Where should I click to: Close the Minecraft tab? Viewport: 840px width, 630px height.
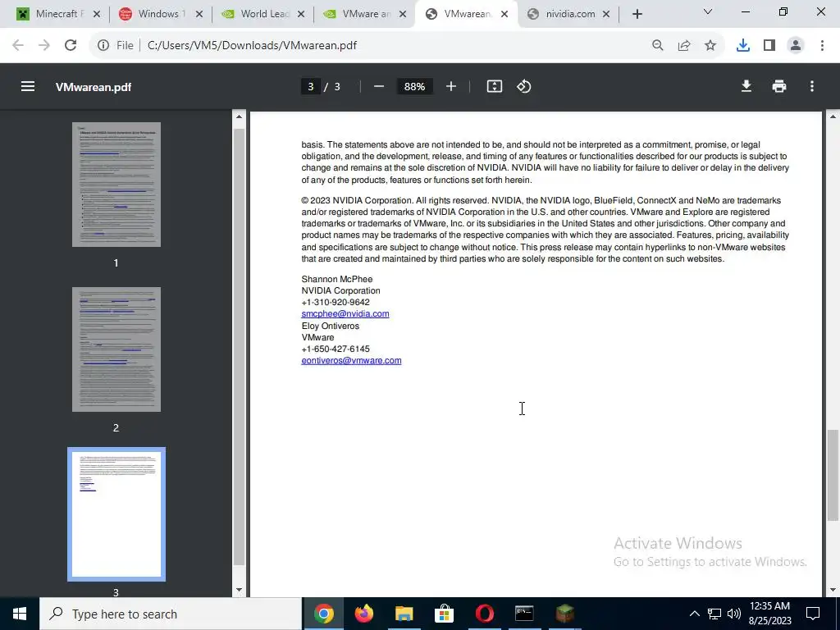pyautogui.click(x=97, y=14)
